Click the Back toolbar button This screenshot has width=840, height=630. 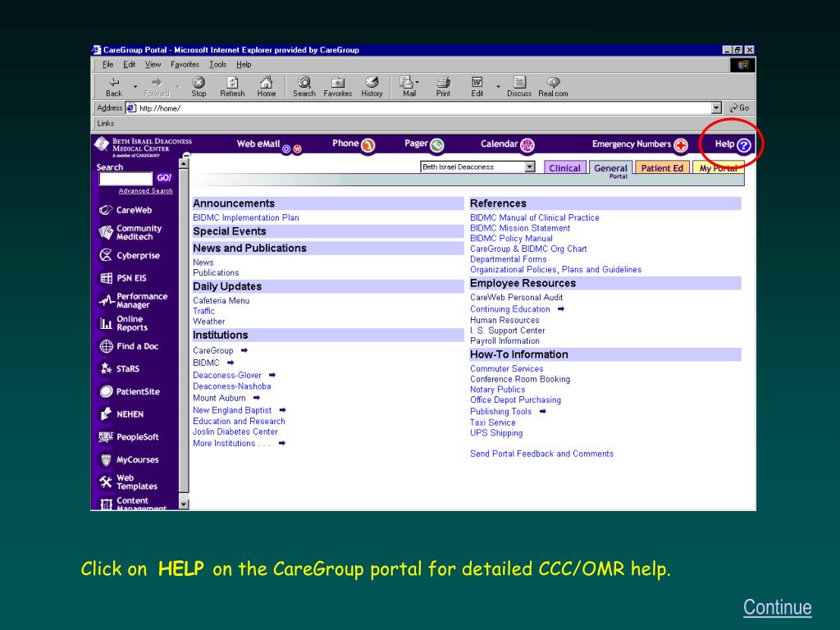click(113, 86)
